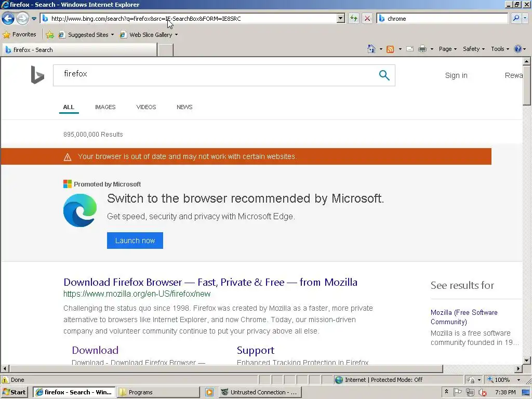Click the horizontal scrollbar left arrow
Image resolution: width=532 pixels, height=399 pixels.
click(5, 368)
